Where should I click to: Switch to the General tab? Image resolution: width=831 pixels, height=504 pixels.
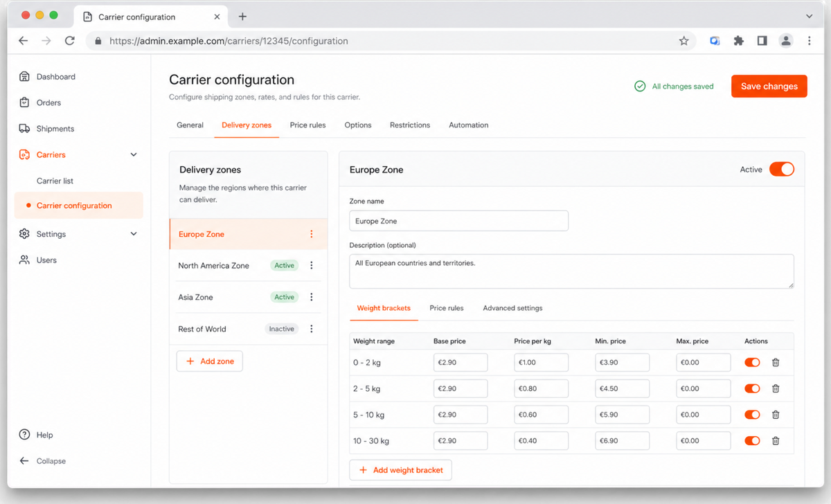click(190, 125)
